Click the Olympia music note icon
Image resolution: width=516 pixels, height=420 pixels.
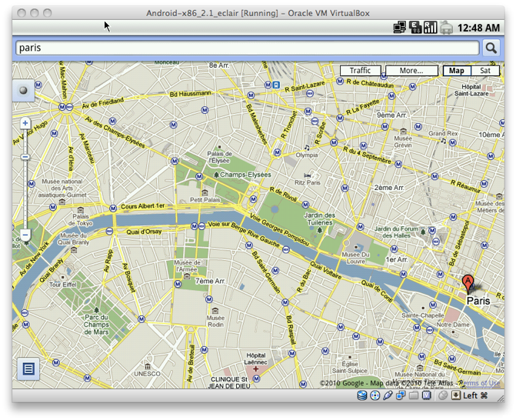click(x=307, y=147)
